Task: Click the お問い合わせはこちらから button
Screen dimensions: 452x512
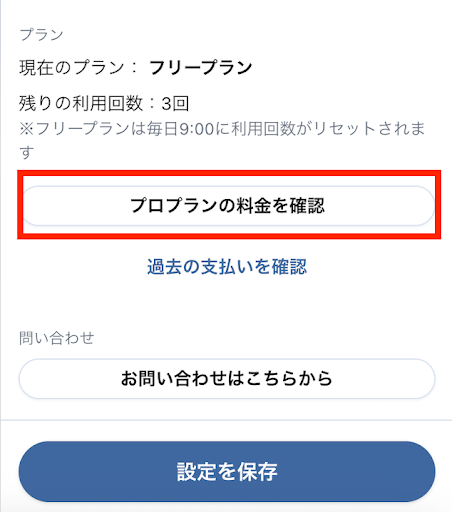Action: click(227, 379)
